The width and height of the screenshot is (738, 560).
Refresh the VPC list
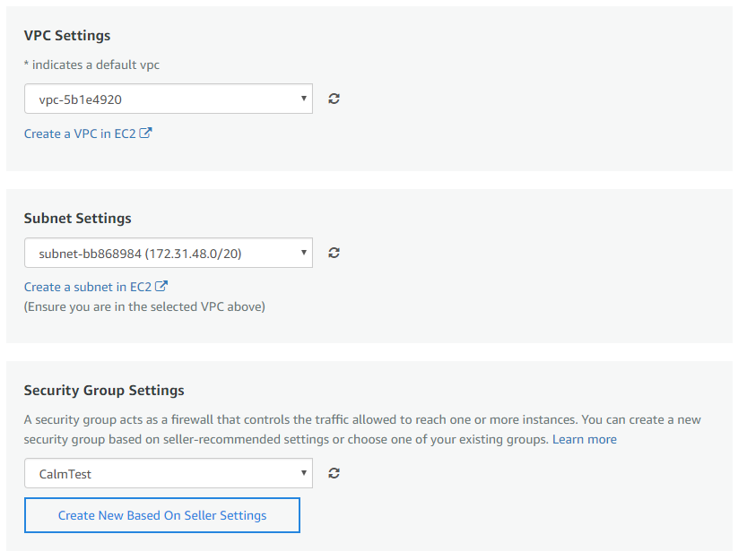click(334, 99)
